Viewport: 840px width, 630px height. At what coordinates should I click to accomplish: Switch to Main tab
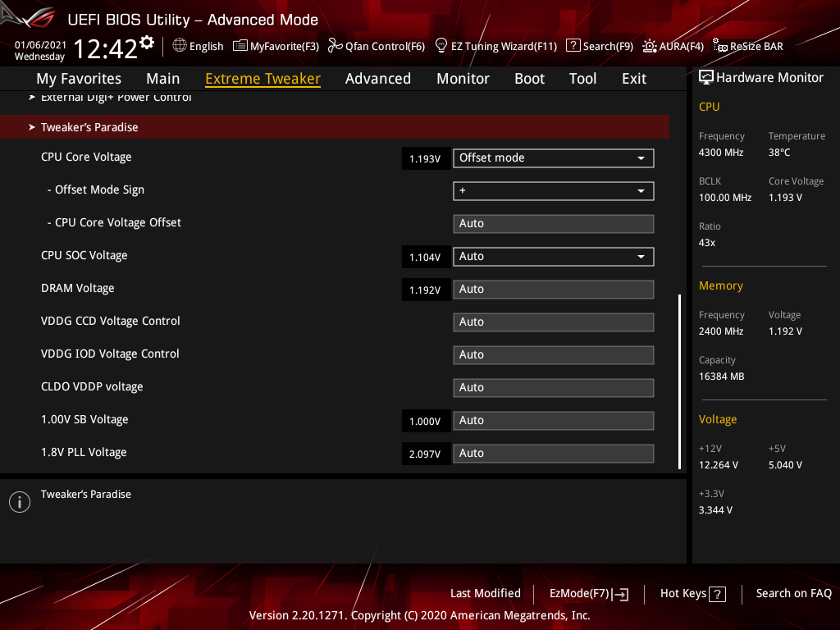click(x=163, y=79)
